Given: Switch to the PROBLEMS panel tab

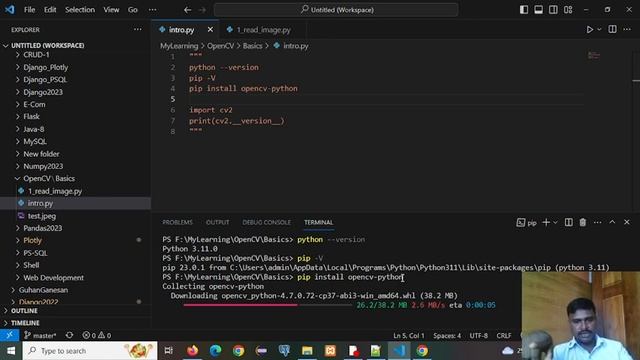Looking at the screenshot, I should pos(178,222).
